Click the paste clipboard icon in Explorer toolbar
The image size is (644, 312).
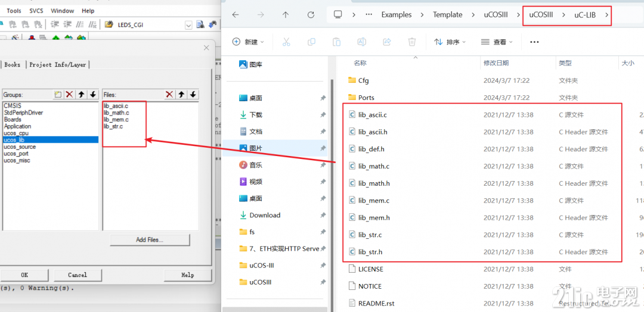click(336, 42)
